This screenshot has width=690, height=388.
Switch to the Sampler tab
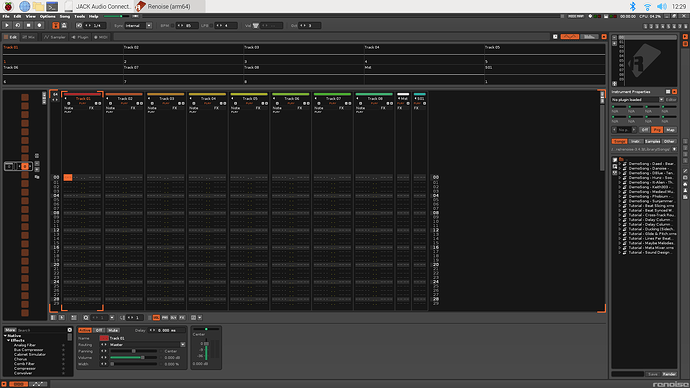(55, 37)
